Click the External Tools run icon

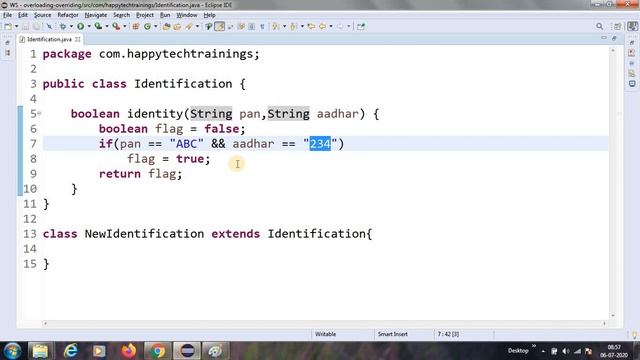116,27
